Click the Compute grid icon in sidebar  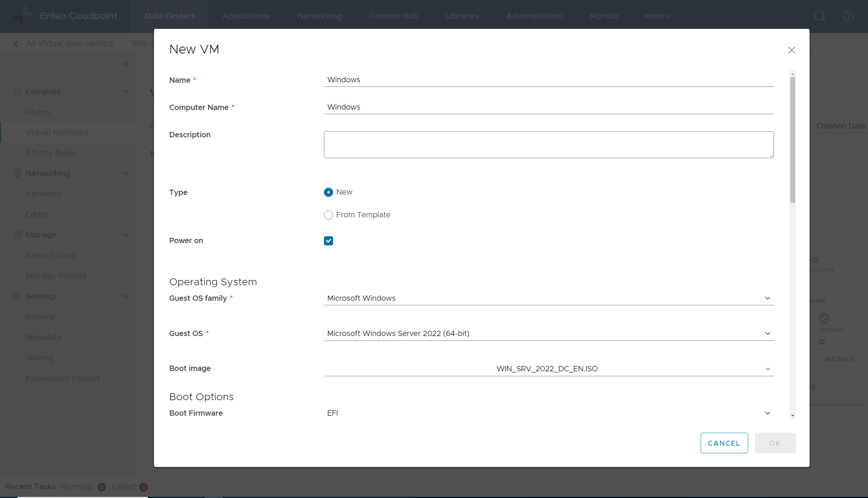[x=17, y=91]
